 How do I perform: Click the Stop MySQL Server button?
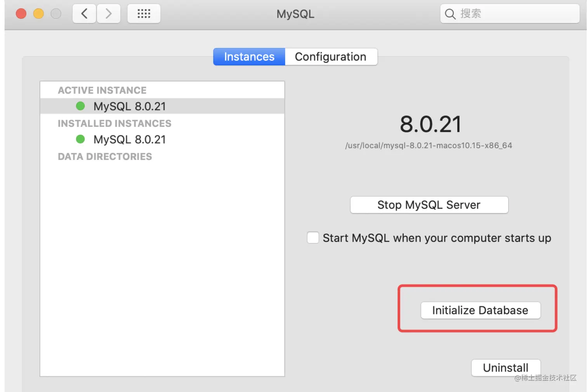[429, 205]
